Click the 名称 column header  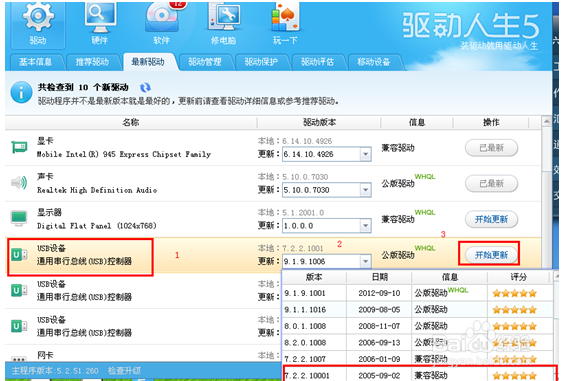(131, 122)
